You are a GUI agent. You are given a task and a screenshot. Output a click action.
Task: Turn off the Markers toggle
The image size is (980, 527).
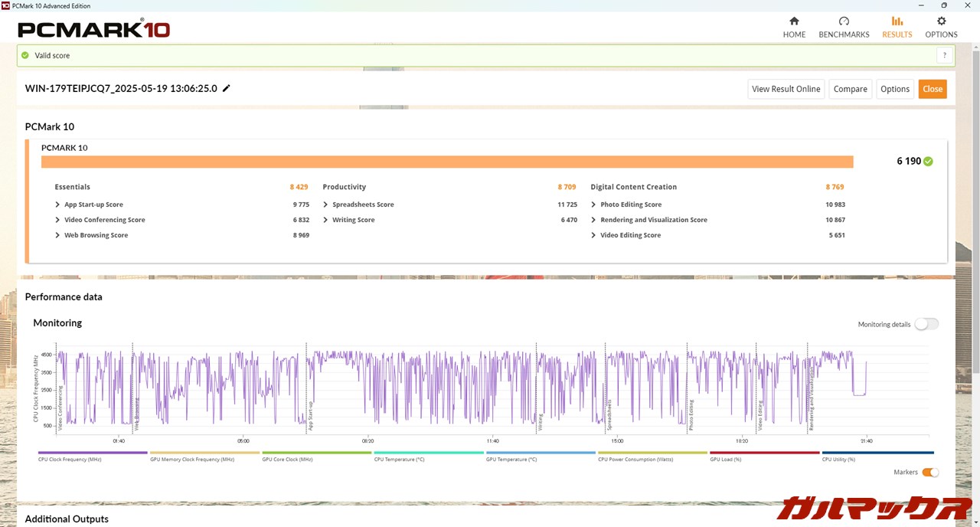[929, 473]
